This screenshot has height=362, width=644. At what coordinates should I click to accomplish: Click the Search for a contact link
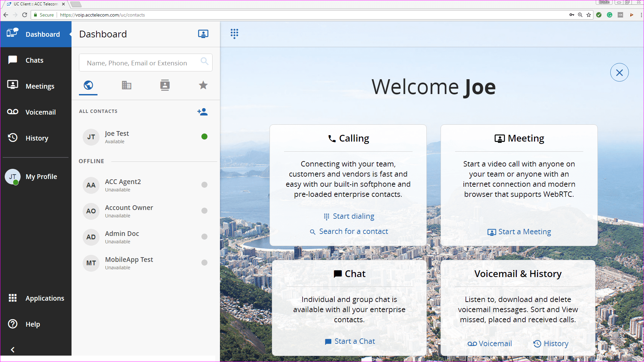pos(349,232)
